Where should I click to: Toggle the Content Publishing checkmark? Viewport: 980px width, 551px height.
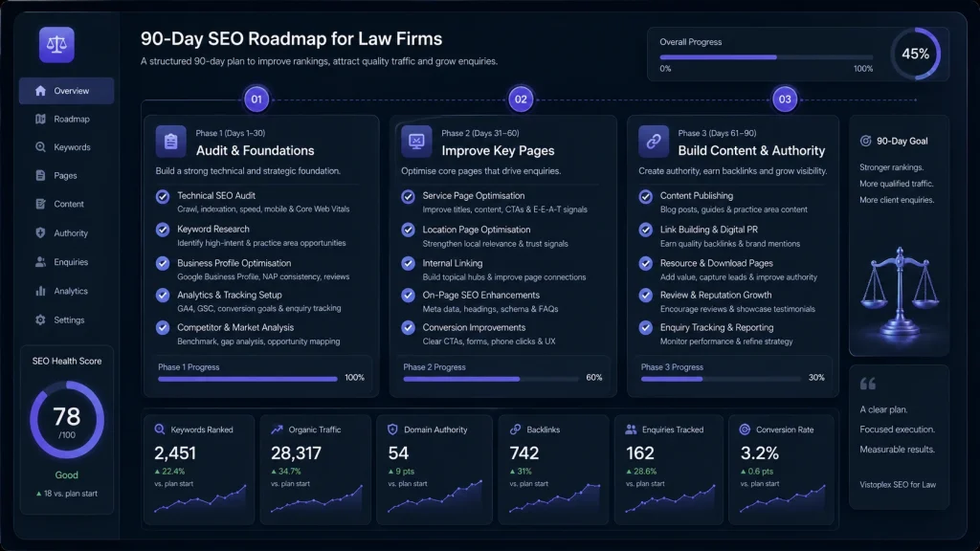646,197
